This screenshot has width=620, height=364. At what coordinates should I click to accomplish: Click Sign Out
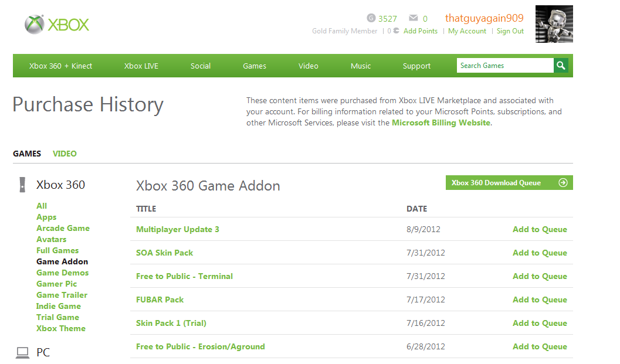[510, 31]
